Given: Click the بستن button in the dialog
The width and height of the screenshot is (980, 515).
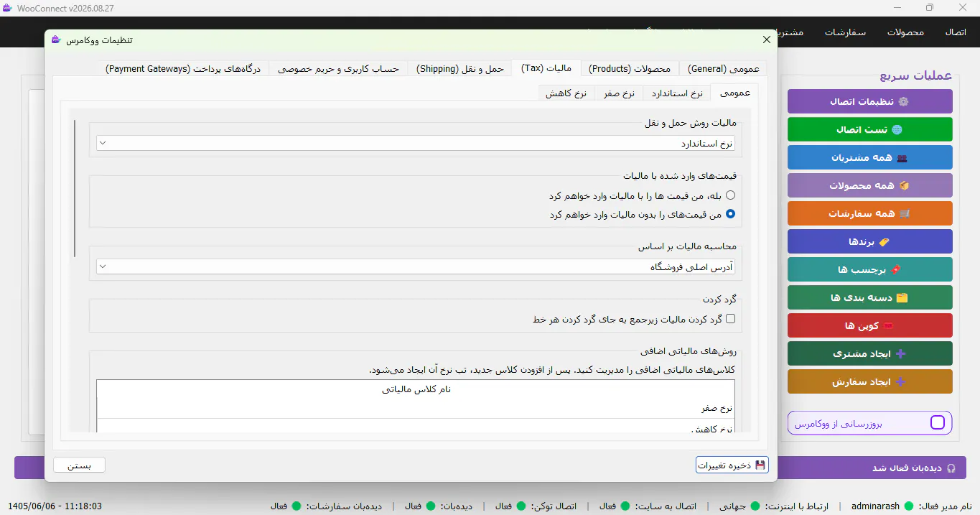Looking at the screenshot, I should pos(79,465).
